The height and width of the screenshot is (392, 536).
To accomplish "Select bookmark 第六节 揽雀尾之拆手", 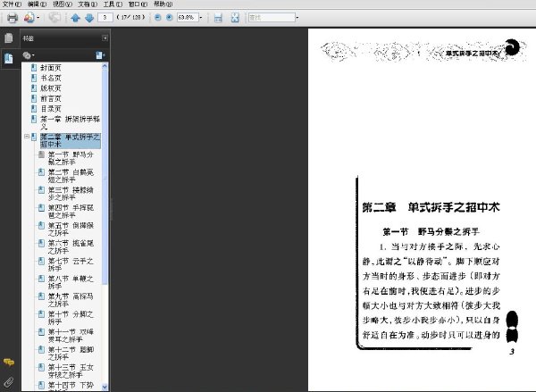I will (x=71, y=247).
